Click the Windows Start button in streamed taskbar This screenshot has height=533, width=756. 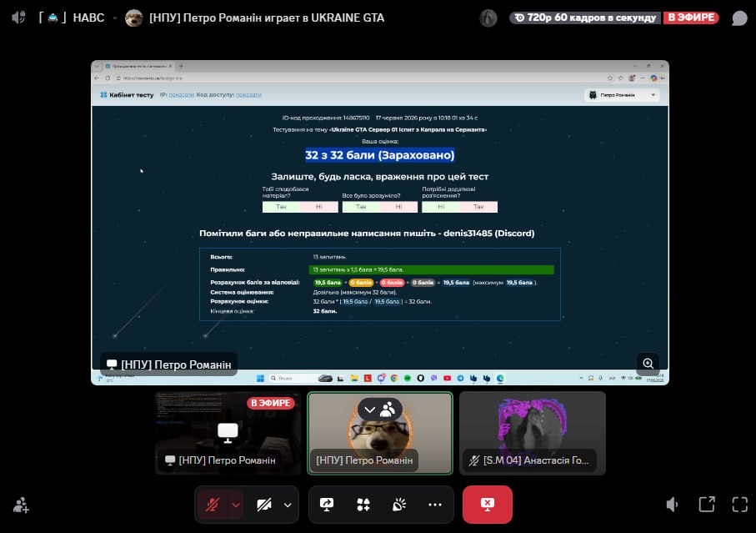tap(260, 379)
